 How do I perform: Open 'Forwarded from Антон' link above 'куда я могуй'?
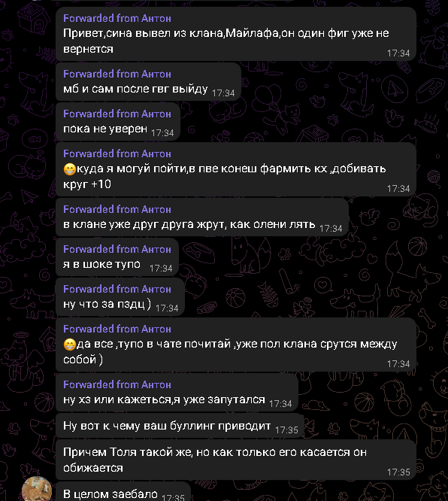pyautogui.click(x=117, y=153)
